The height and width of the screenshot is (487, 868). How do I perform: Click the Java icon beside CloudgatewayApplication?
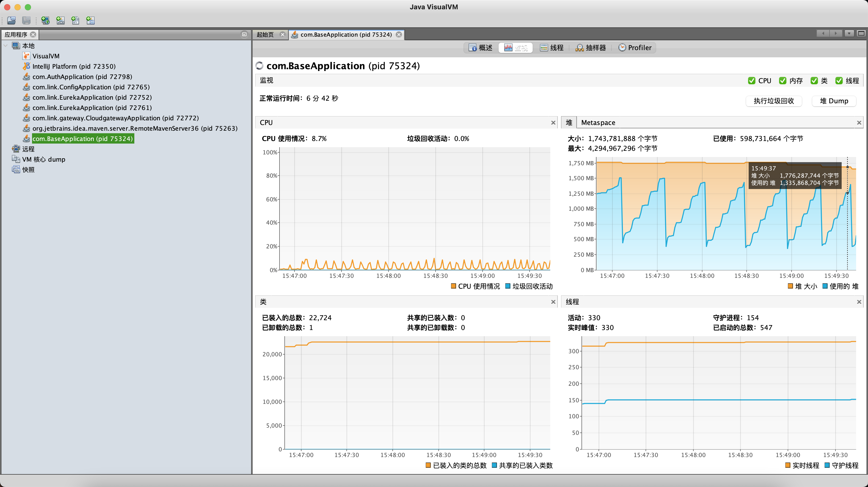[26, 118]
